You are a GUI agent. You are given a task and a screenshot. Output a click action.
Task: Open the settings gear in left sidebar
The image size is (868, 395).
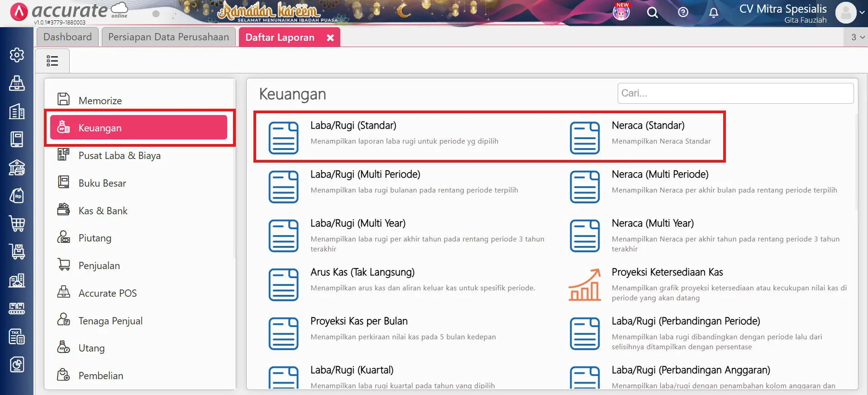(x=17, y=55)
